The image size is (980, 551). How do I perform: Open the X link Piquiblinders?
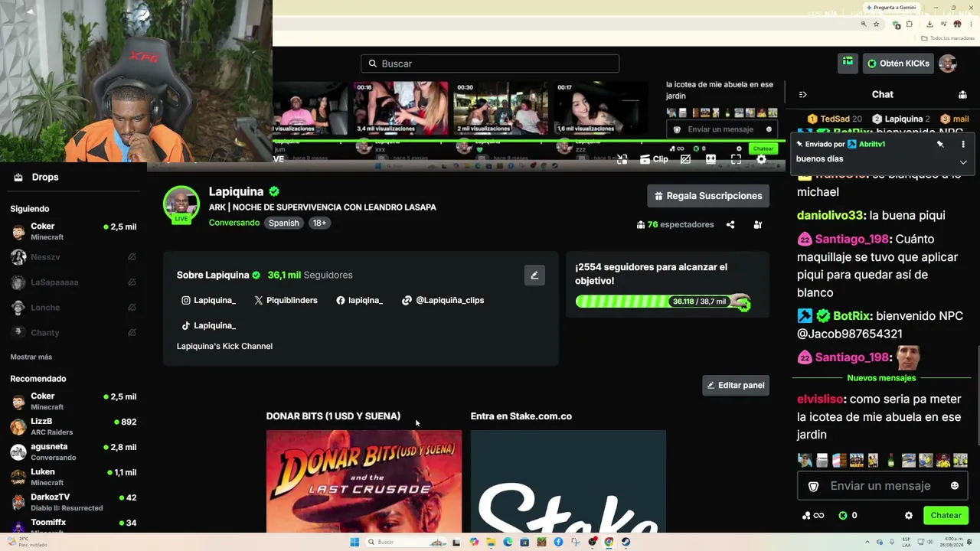click(286, 300)
